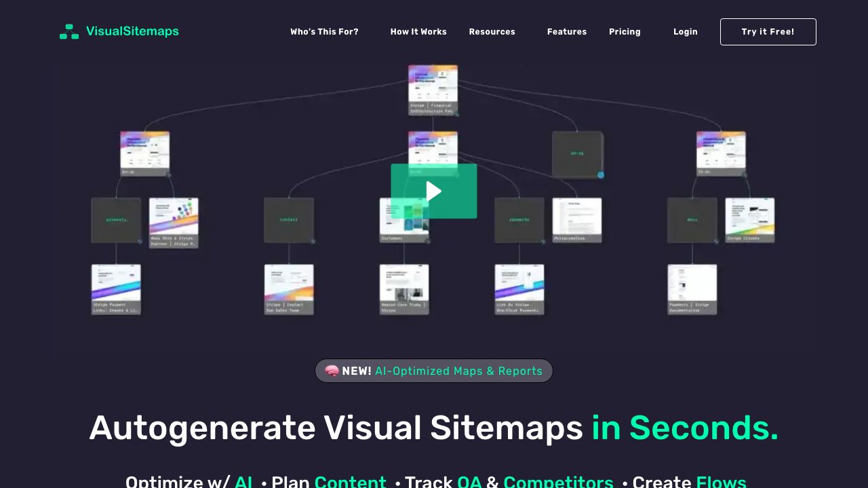
Task: Play the sitemap demo video
Action: [434, 191]
